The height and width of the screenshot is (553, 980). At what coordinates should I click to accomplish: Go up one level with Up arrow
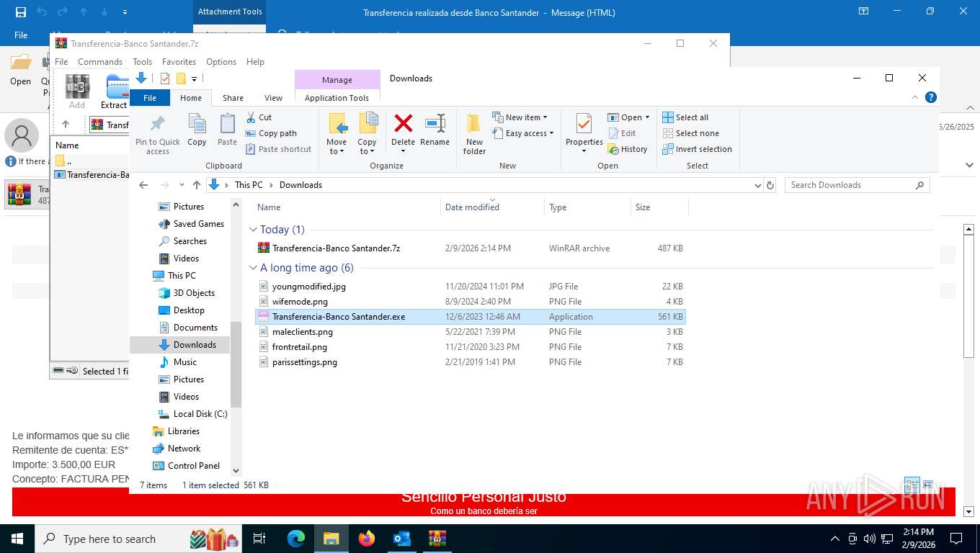point(197,185)
